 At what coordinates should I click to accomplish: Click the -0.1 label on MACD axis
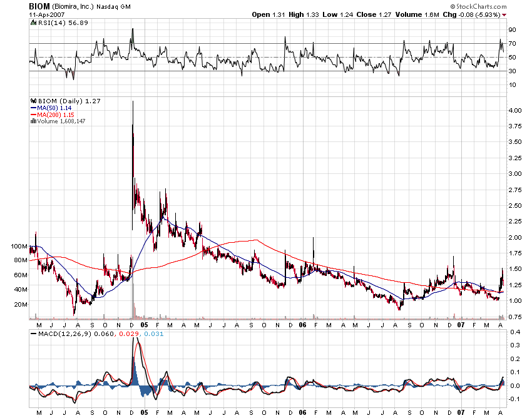514,399
